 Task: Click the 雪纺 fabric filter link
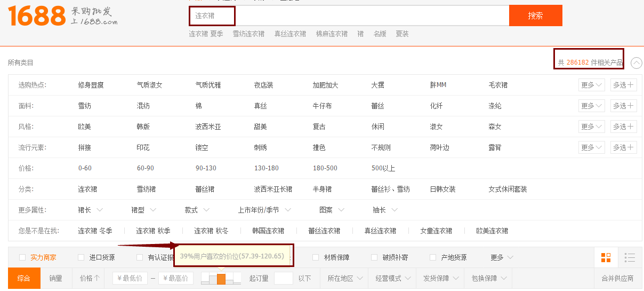pos(84,106)
